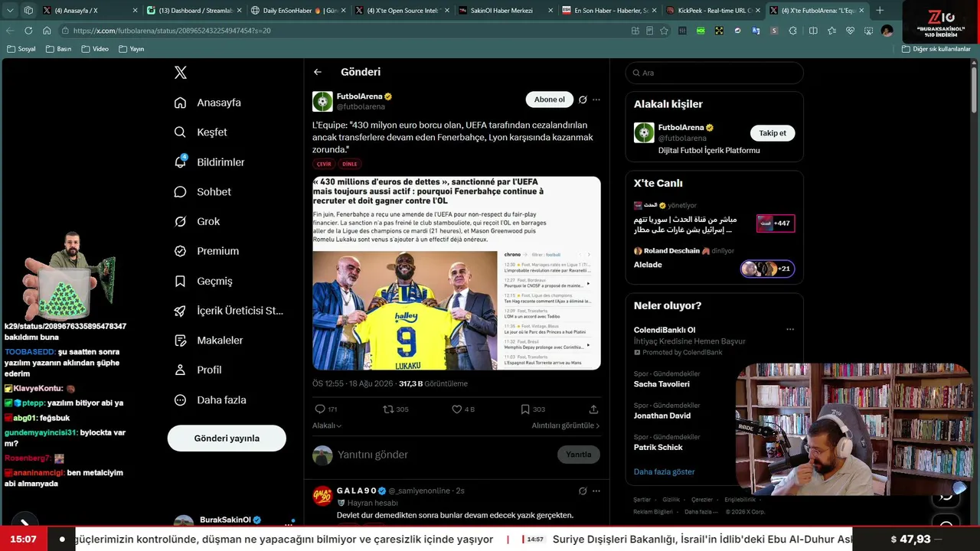Click the Ara search field
Image resolution: width=980 pixels, height=551 pixels.
point(714,73)
